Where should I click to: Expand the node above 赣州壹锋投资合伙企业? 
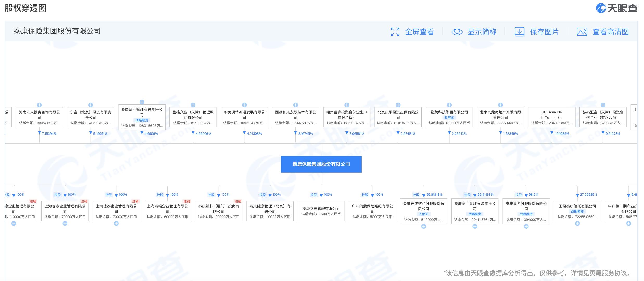[x=346, y=105]
